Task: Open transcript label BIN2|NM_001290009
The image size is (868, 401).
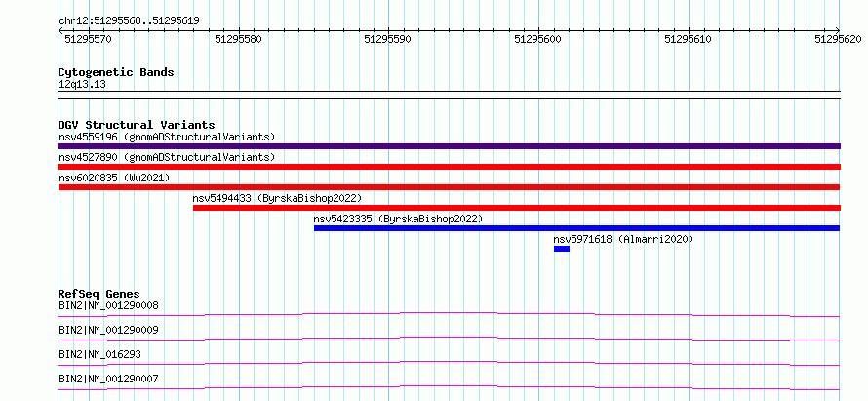Action: pos(108,330)
